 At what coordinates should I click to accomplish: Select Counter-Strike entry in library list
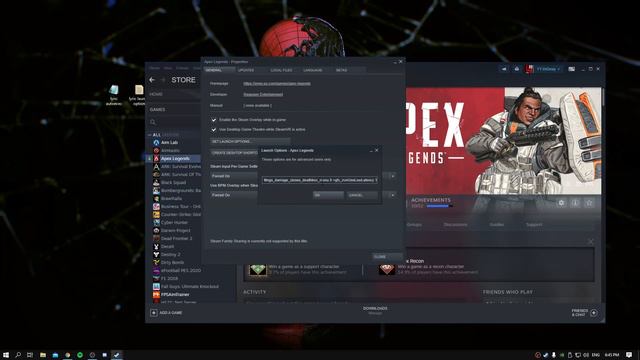(177, 214)
